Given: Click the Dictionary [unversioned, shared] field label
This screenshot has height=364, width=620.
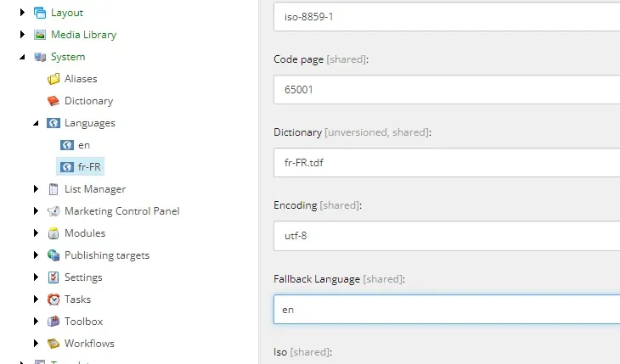Looking at the screenshot, I should click(x=352, y=132).
